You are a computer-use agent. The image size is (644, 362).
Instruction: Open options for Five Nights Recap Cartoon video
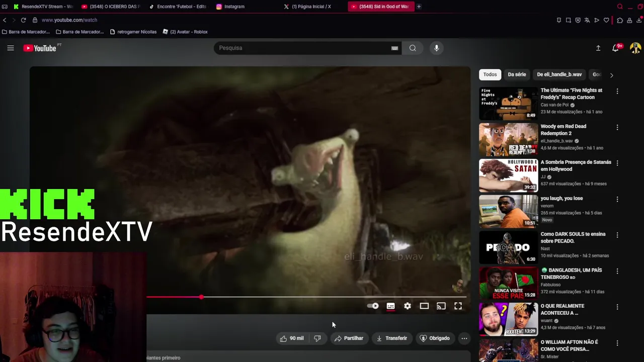click(x=617, y=92)
